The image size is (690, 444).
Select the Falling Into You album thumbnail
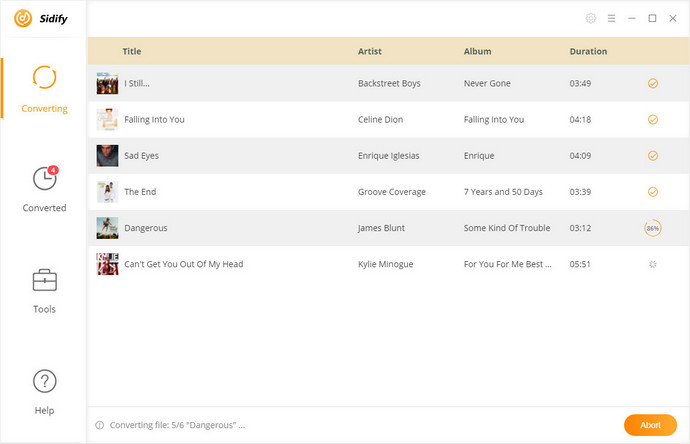(x=107, y=119)
